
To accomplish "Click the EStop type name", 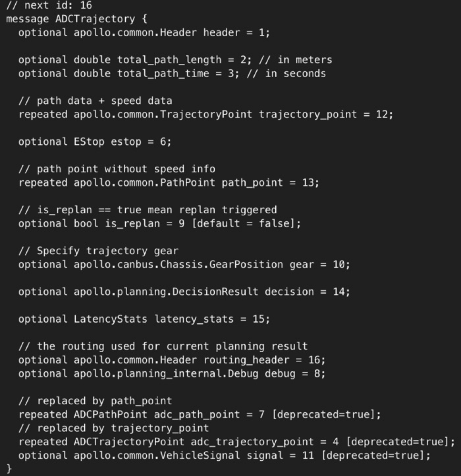I will click(89, 142).
